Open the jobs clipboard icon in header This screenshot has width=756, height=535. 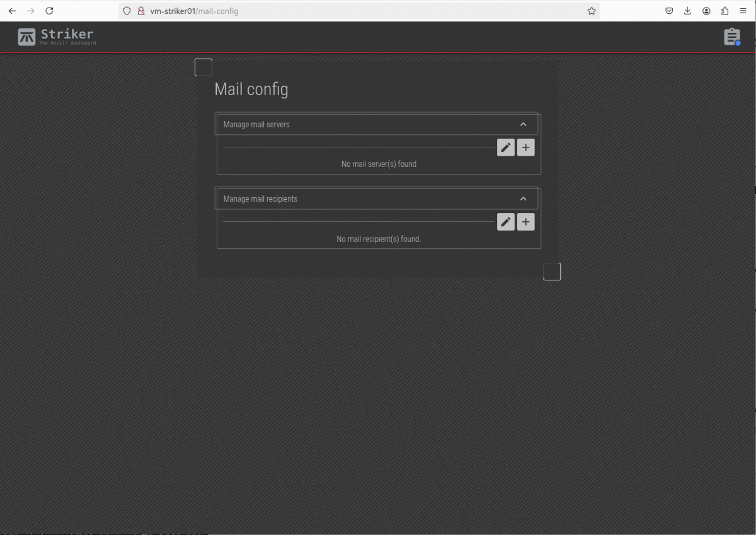click(731, 37)
